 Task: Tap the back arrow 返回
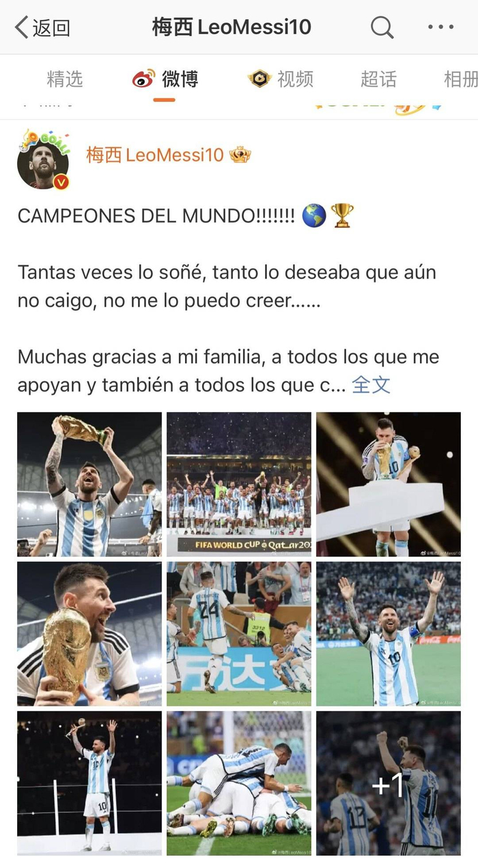click(42, 27)
